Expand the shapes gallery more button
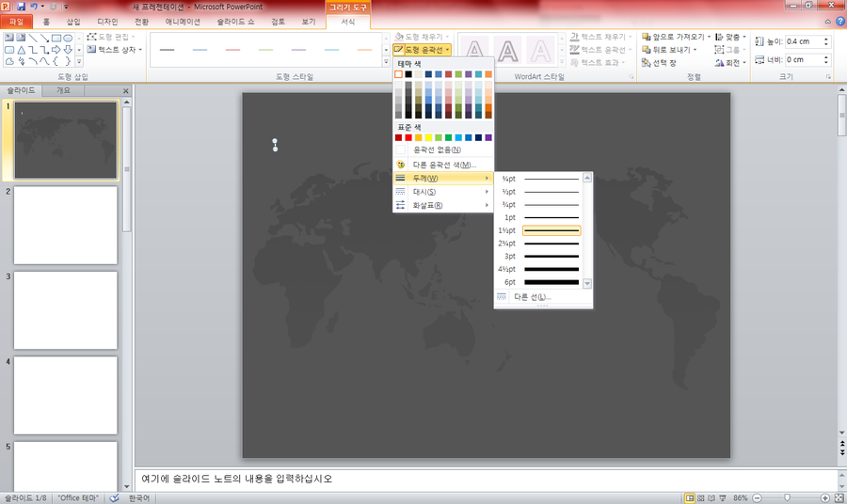Image resolution: width=847 pixels, height=504 pixels. pos(79,62)
